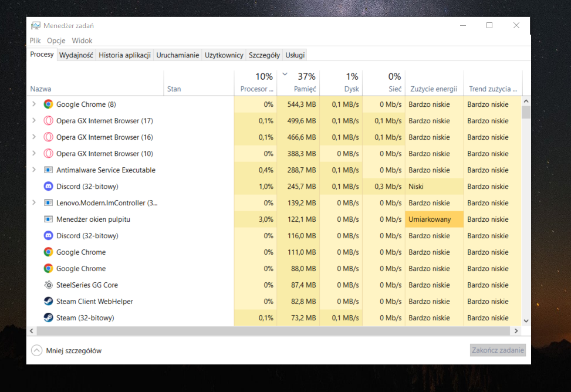Click the SteelSeries GG Core icon
Screen dimensions: 571x392
48,285
